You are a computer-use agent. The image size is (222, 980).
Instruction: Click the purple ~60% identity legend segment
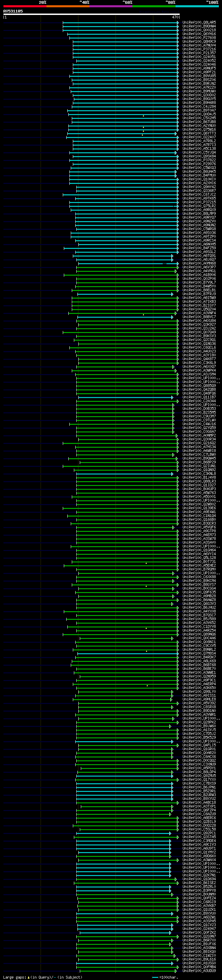(111, 6)
